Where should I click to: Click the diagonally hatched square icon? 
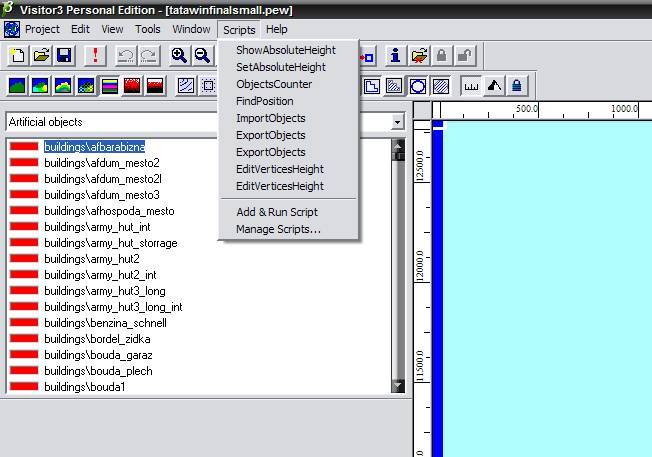[x=441, y=86]
